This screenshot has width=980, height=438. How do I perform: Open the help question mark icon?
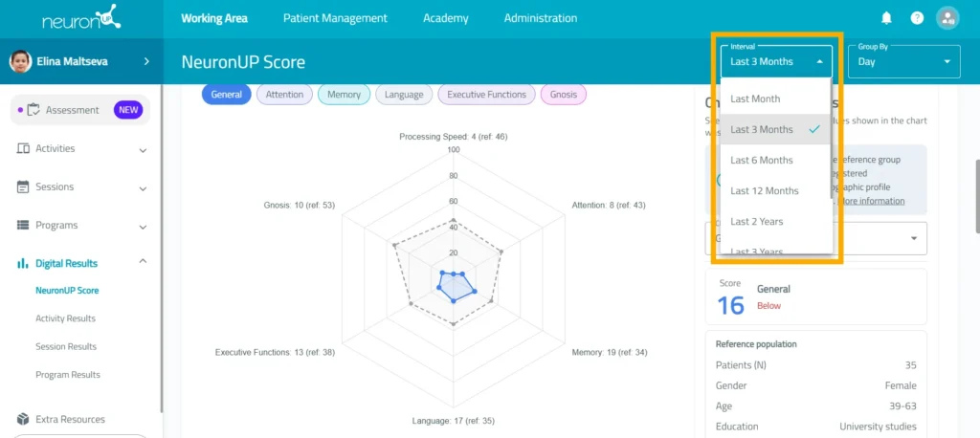(917, 19)
